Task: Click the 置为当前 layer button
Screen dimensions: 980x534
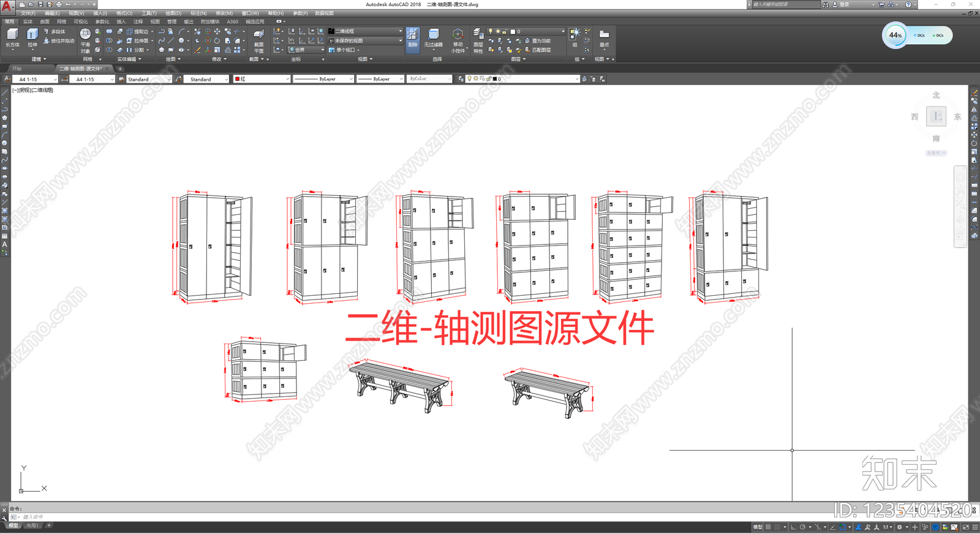Action: click(x=537, y=40)
